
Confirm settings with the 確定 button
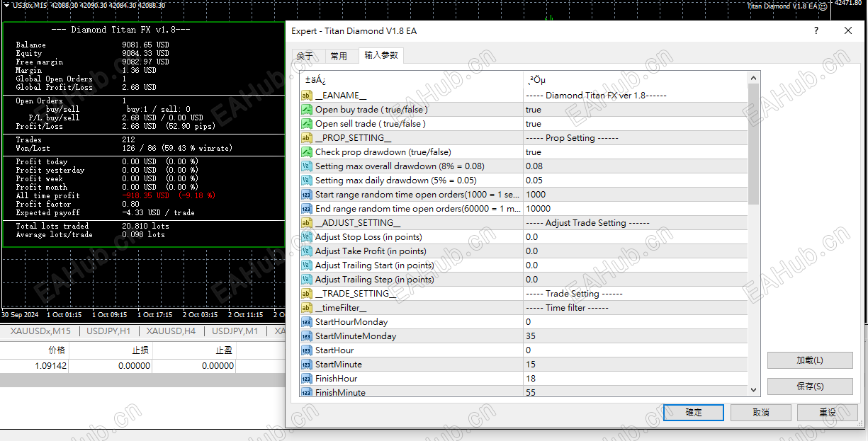click(694, 413)
